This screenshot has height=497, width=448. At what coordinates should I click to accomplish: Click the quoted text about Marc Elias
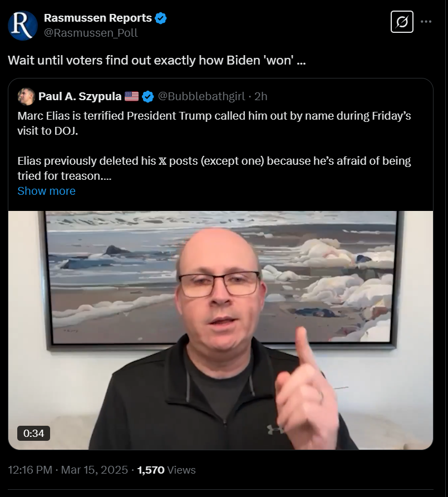click(214, 146)
